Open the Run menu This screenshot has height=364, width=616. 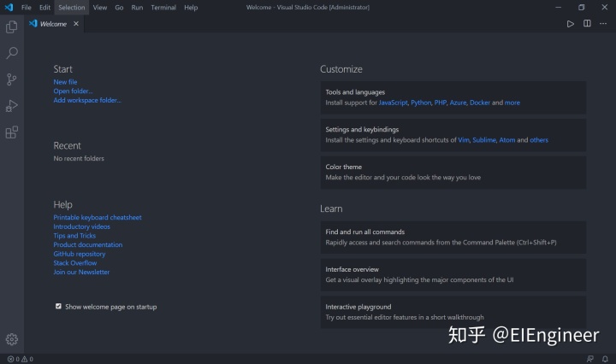(x=137, y=8)
